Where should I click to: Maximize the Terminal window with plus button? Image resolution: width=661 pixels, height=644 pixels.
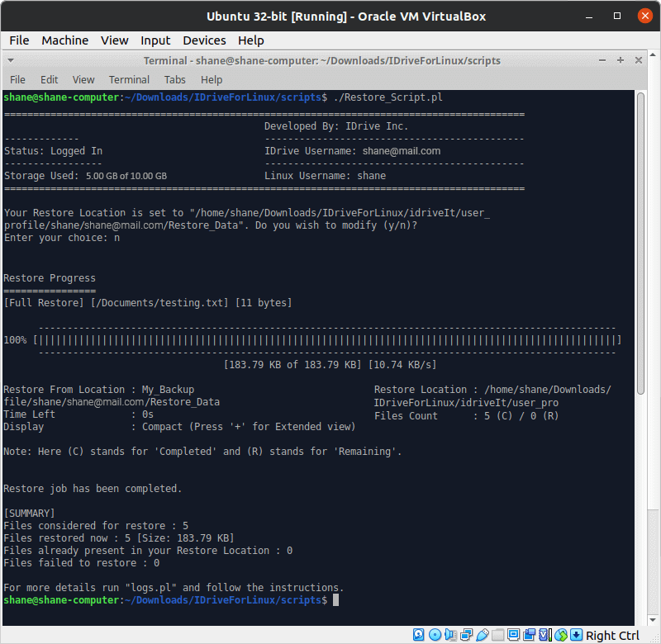[x=621, y=60]
